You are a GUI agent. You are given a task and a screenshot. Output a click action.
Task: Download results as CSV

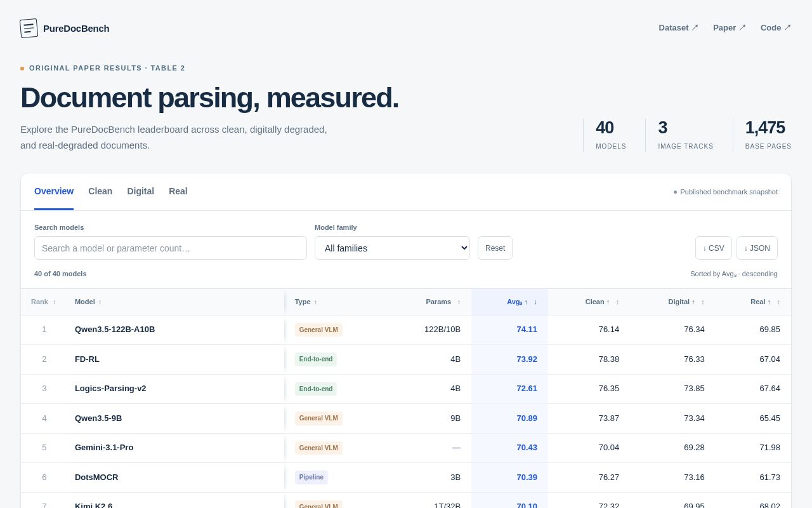pyautogui.click(x=714, y=248)
